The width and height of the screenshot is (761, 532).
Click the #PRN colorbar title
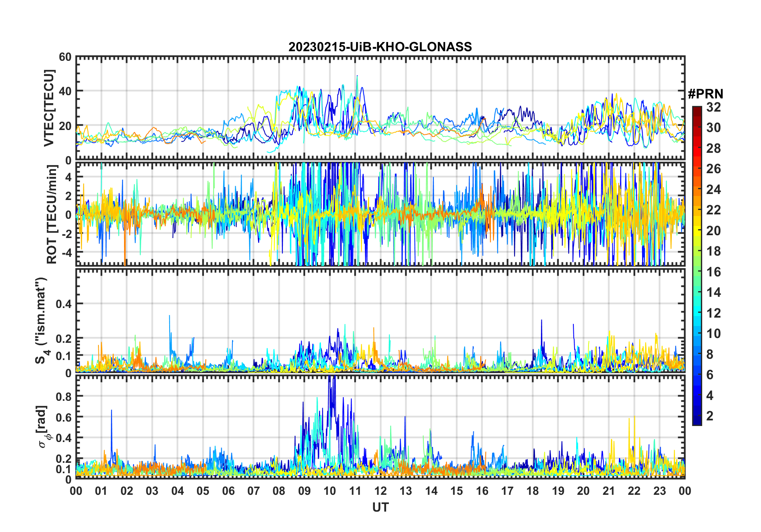point(705,94)
